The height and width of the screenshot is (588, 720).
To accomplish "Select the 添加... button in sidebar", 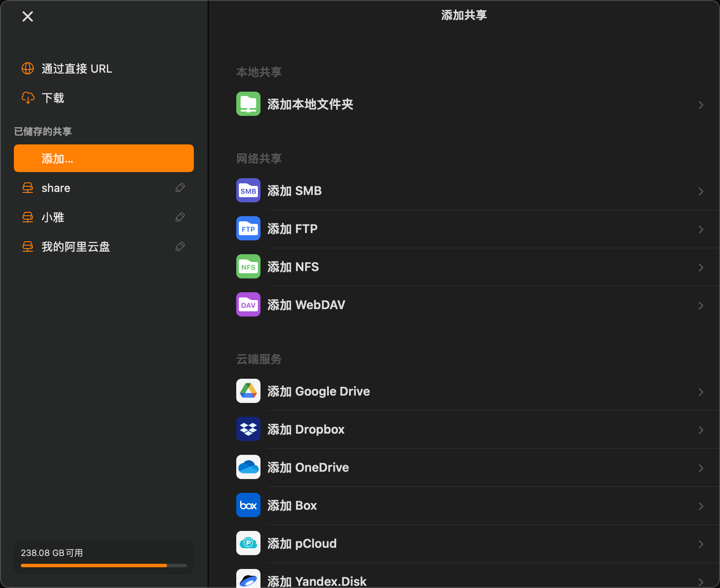I will 104,158.
